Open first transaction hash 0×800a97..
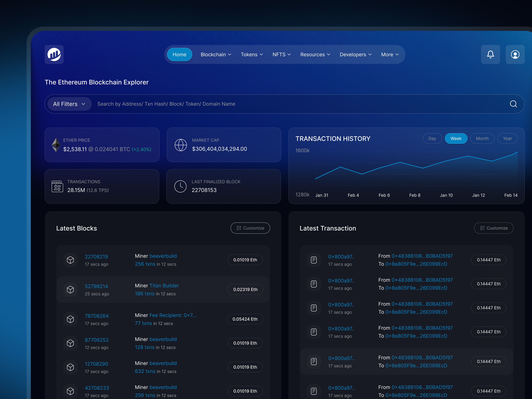The image size is (532, 399). click(x=341, y=257)
